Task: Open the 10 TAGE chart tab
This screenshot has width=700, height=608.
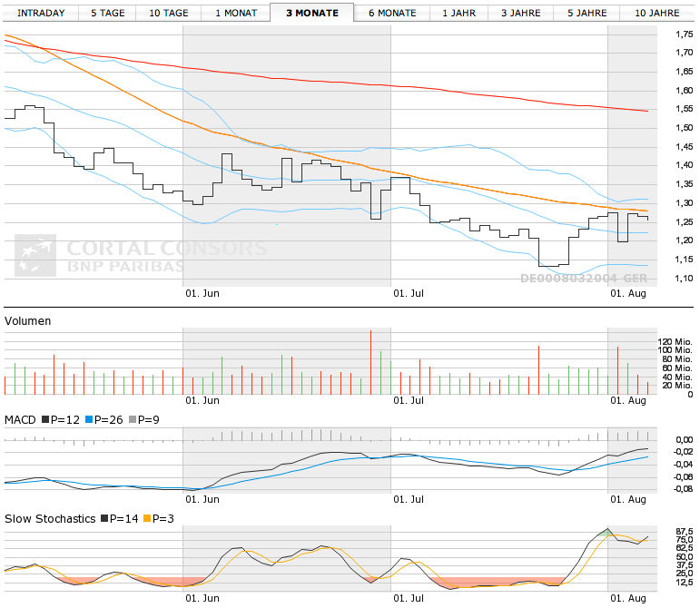Action: 167,13
